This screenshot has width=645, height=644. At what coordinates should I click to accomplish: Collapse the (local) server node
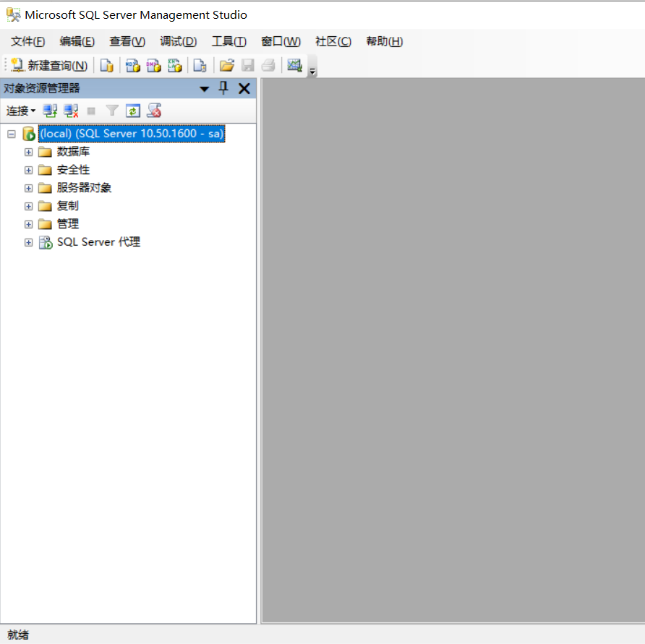(x=12, y=134)
